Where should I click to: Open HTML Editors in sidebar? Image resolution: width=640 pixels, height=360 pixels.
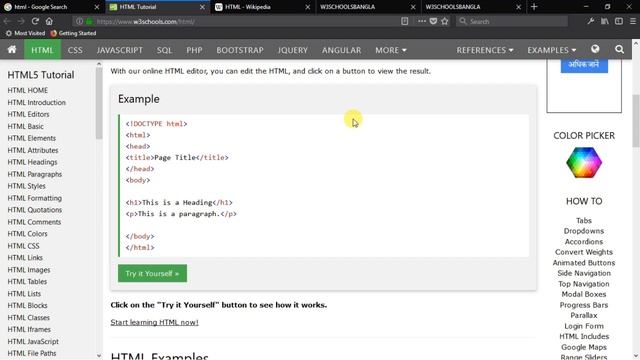[x=28, y=114]
